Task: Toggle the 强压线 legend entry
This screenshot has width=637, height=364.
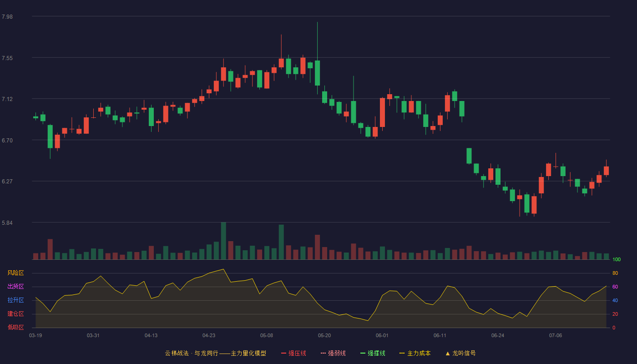Action: (293, 353)
